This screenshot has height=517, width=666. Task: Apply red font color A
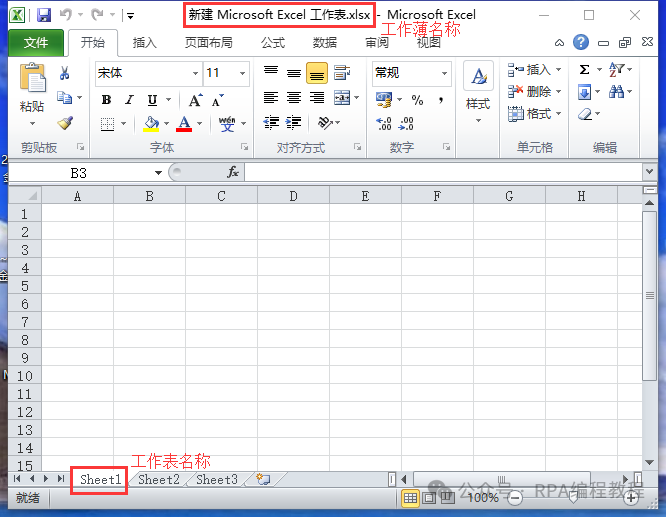click(184, 124)
